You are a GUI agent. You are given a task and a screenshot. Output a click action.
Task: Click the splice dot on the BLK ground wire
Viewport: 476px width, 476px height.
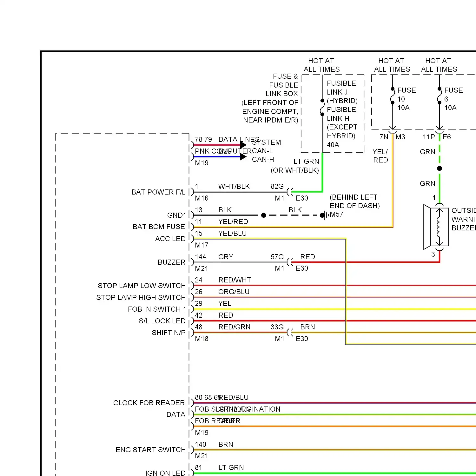click(x=263, y=215)
